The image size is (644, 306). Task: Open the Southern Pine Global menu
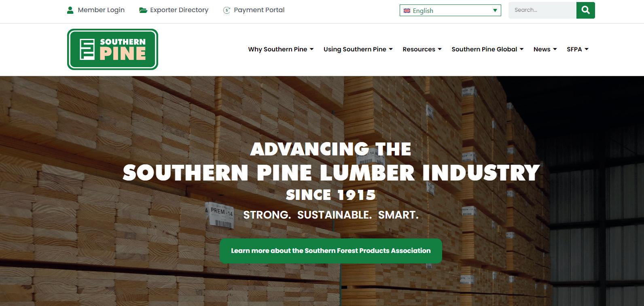coord(487,49)
